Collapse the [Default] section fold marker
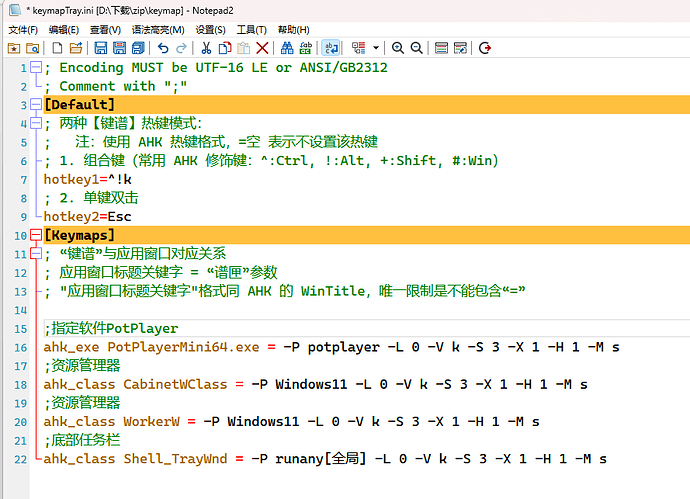 coord(36,105)
